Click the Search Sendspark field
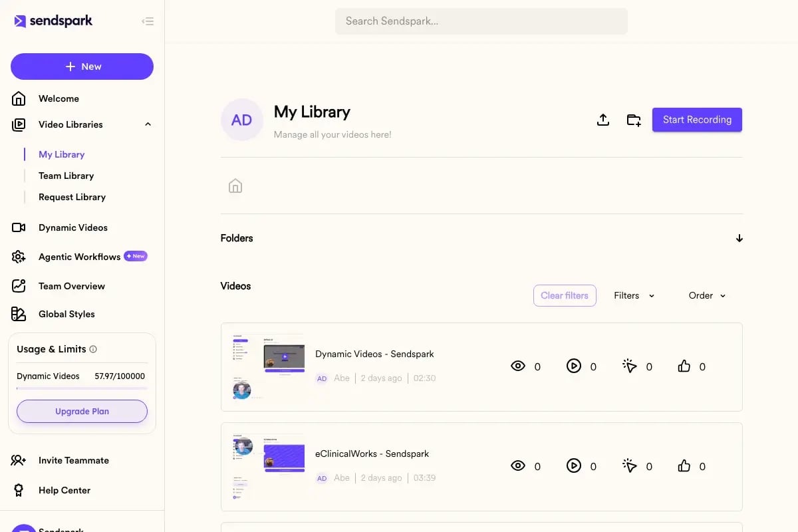 [x=481, y=21]
